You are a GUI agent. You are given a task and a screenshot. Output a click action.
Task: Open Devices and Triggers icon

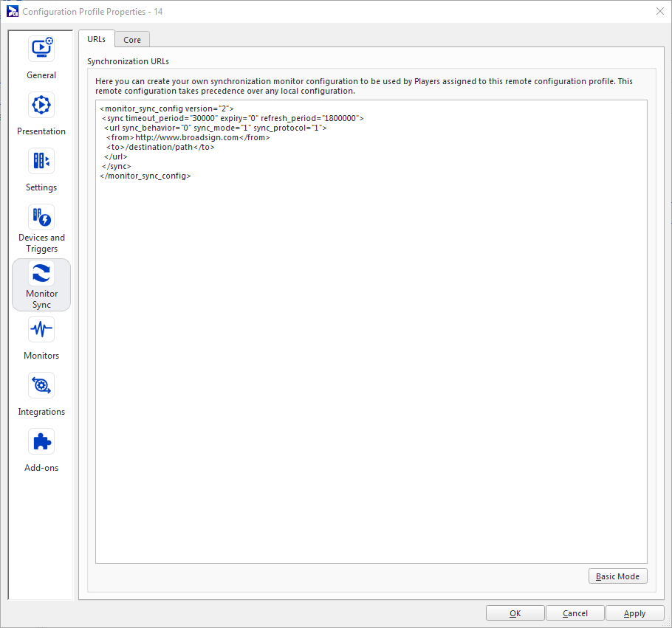pyautogui.click(x=41, y=217)
